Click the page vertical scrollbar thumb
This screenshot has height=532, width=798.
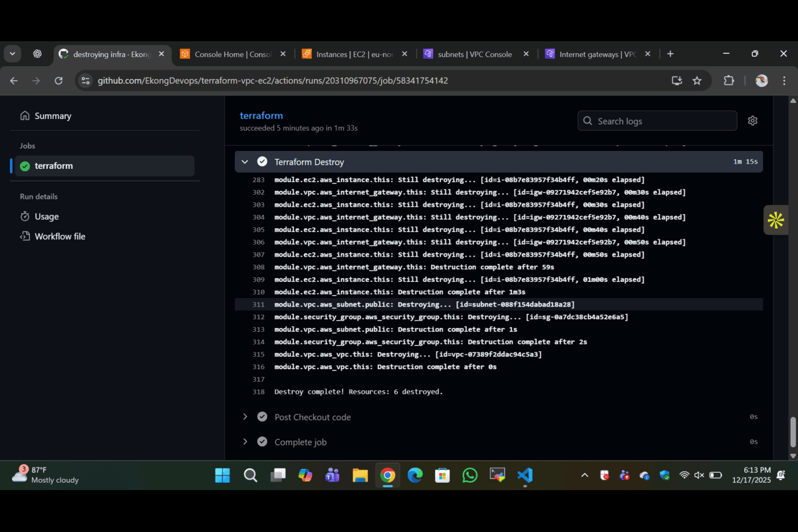tap(792, 432)
